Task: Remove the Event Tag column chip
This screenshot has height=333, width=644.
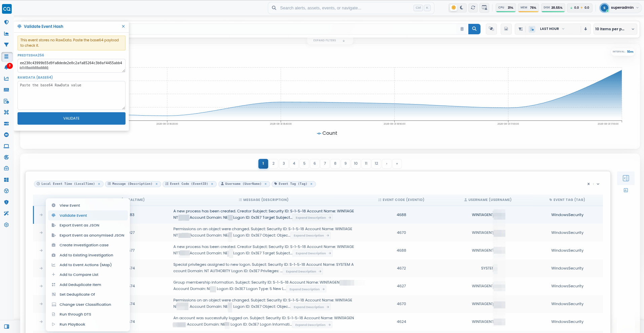Action: pyautogui.click(x=312, y=184)
